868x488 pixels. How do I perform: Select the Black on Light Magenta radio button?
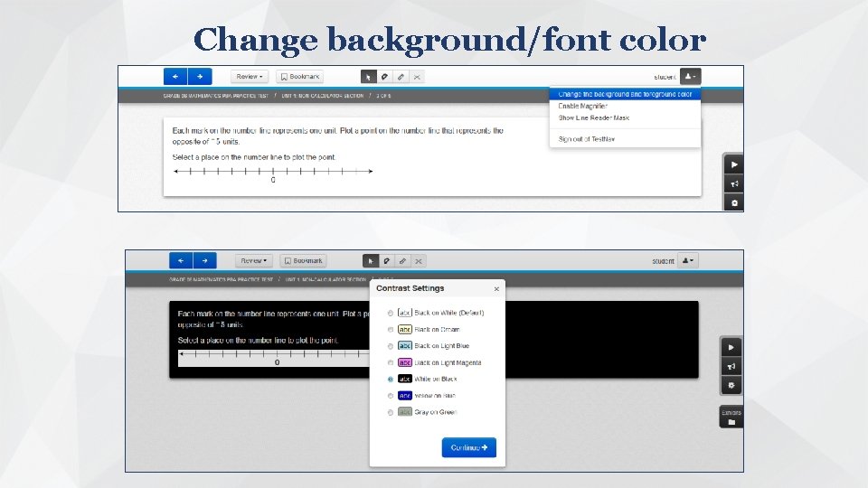tap(391, 363)
